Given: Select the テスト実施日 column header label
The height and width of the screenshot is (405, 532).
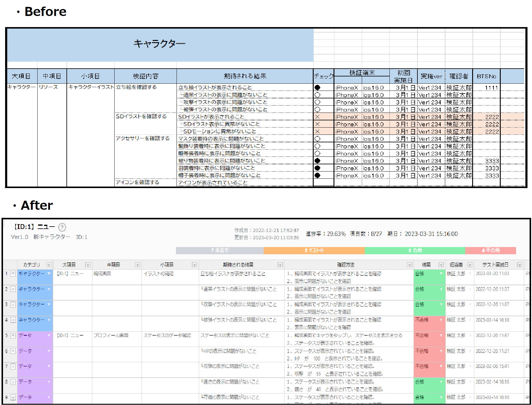Looking at the screenshot, I should click(x=495, y=265).
